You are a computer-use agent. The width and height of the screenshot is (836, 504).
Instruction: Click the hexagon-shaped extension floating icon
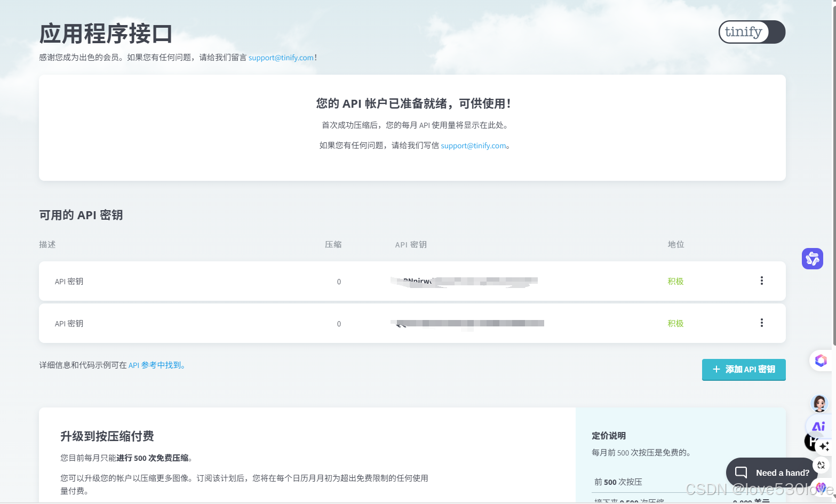coord(821,361)
